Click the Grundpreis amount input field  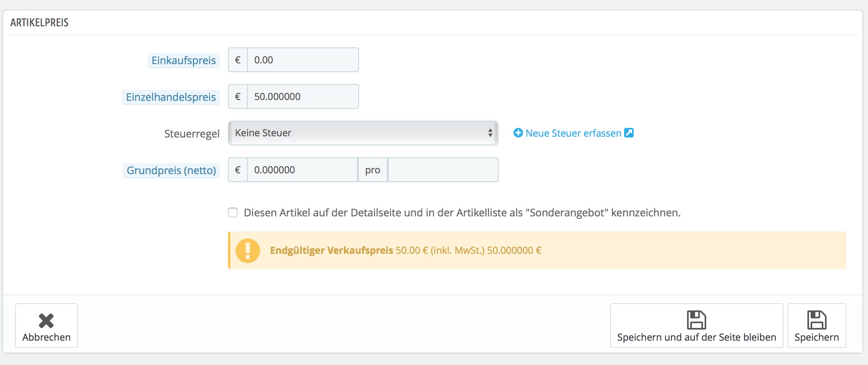(302, 170)
